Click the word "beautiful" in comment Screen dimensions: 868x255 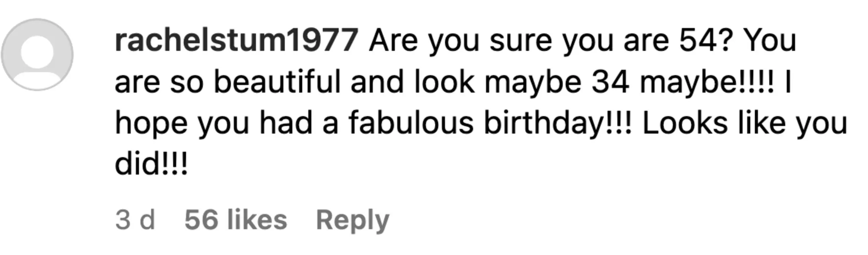click(x=277, y=82)
